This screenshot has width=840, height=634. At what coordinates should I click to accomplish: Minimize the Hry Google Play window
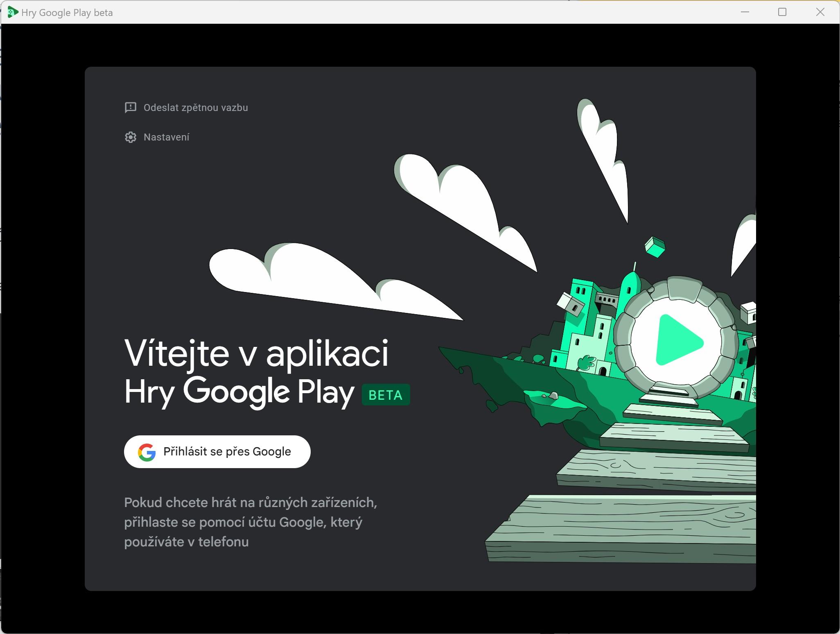point(745,12)
